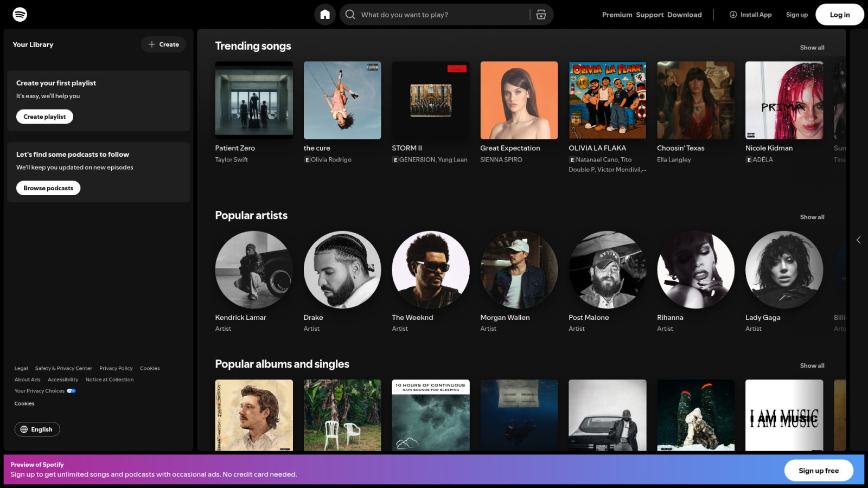Open 'the cure' song cover
This screenshot has width=868, height=488.
342,100
